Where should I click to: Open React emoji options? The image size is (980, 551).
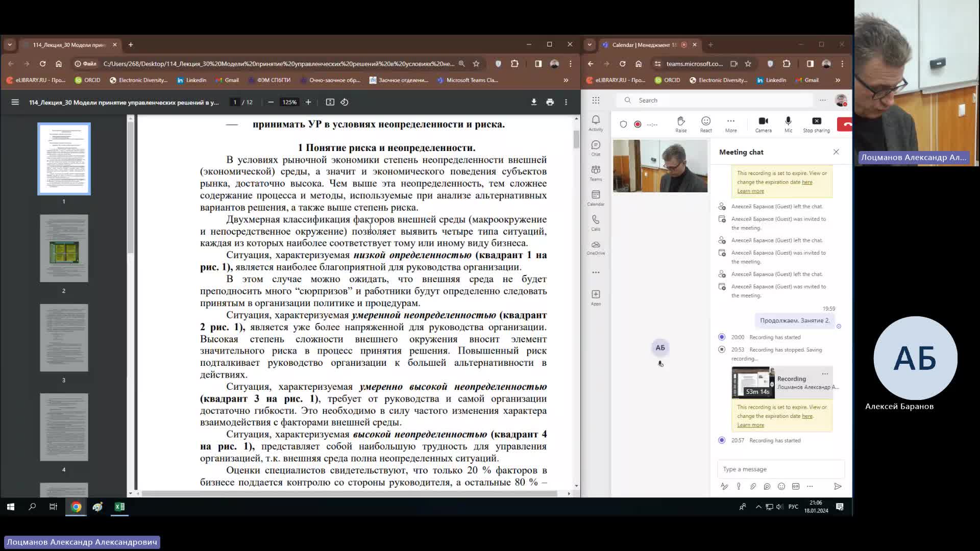pos(706,124)
